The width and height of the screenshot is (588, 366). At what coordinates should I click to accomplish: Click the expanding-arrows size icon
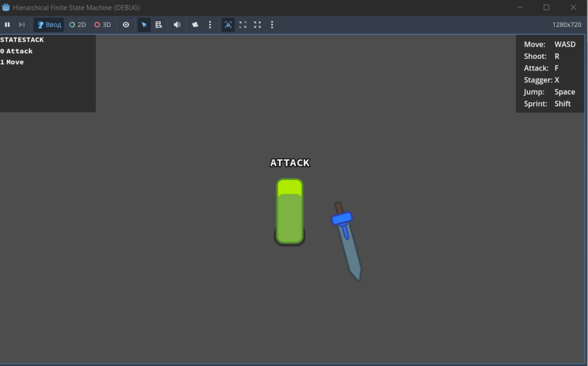(x=258, y=25)
